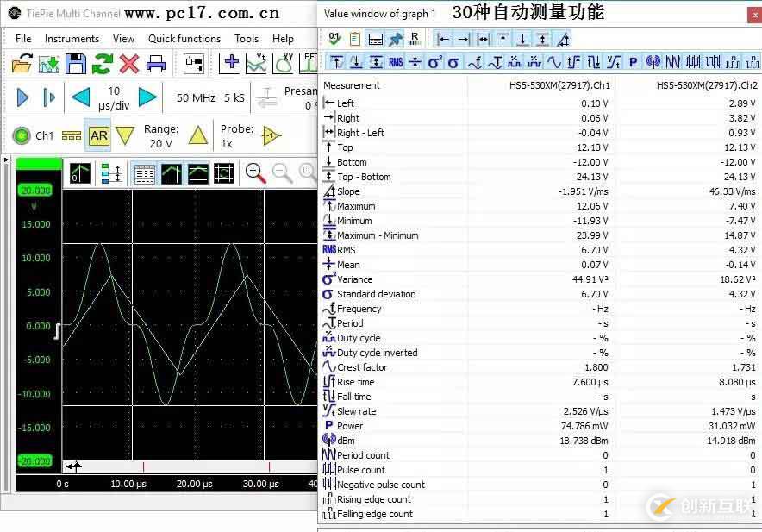Toggle Left cursor value toolbar icon
Viewport: 762px width, 532px height.
(x=443, y=39)
